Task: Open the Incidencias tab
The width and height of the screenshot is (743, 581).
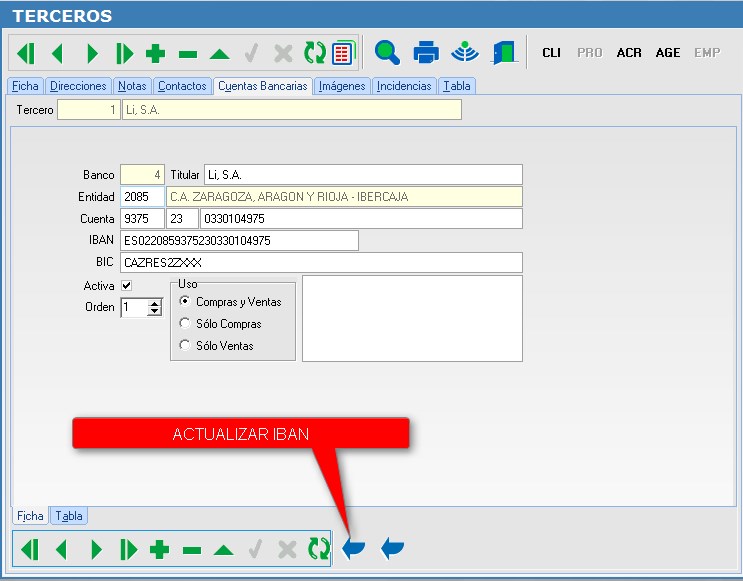Action: pos(404,86)
